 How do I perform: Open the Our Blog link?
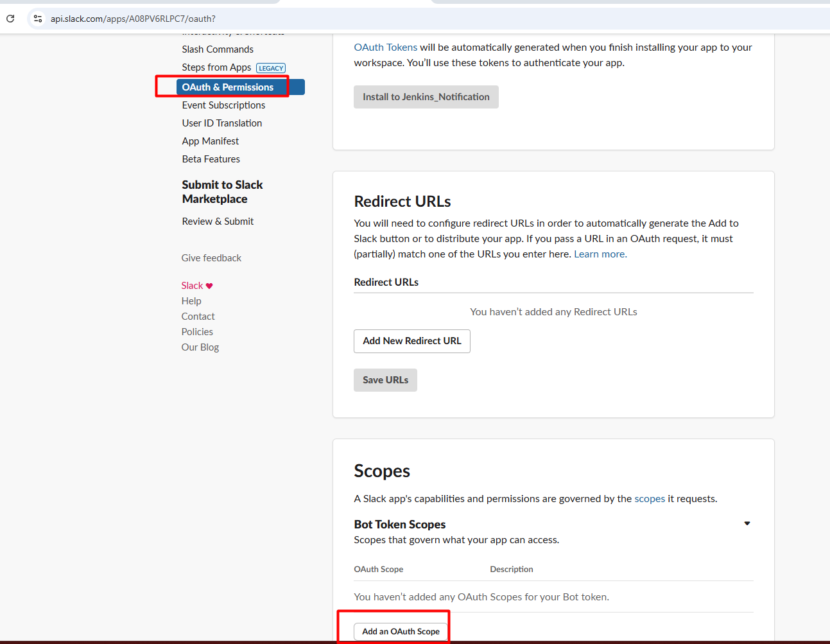click(x=200, y=347)
